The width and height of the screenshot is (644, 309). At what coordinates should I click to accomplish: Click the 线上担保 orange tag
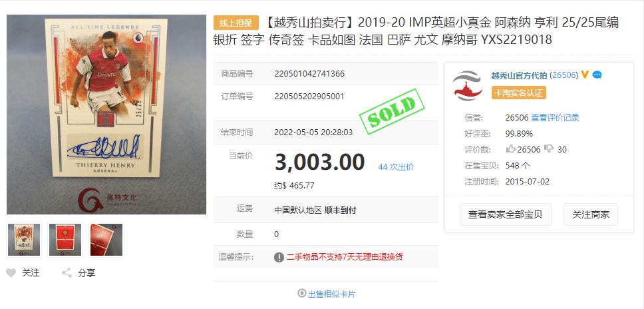coord(236,23)
